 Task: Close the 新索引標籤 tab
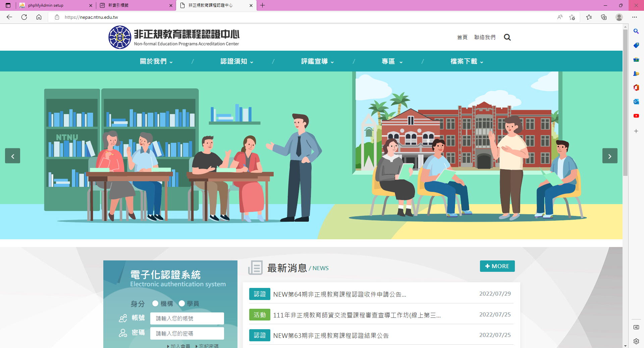pos(171,5)
